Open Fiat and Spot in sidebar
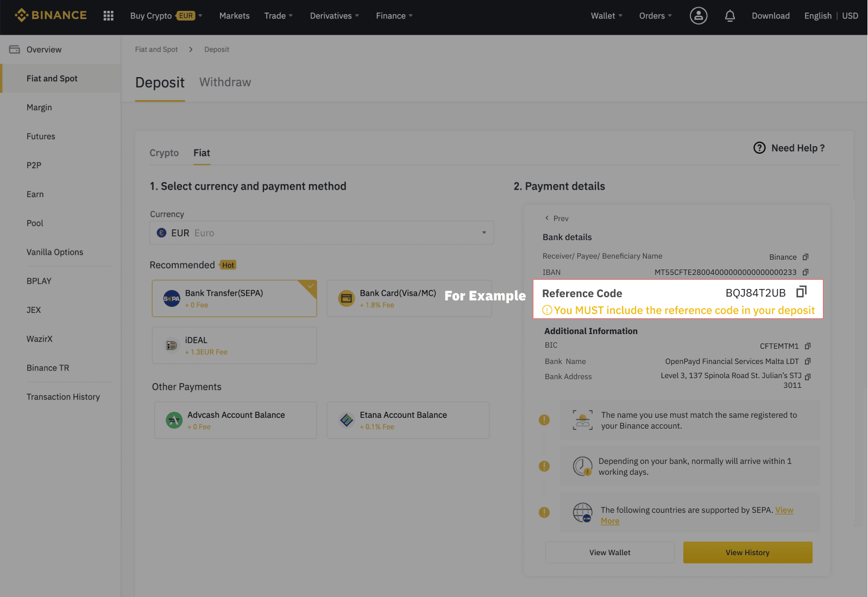The image size is (868, 597). 61,78
